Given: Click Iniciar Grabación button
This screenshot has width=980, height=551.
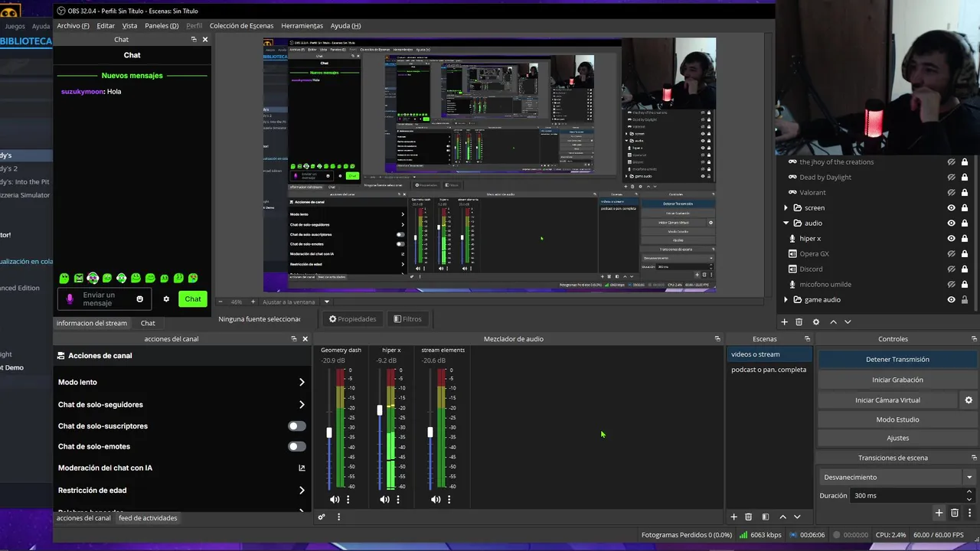Looking at the screenshot, I should click(897, 380).
